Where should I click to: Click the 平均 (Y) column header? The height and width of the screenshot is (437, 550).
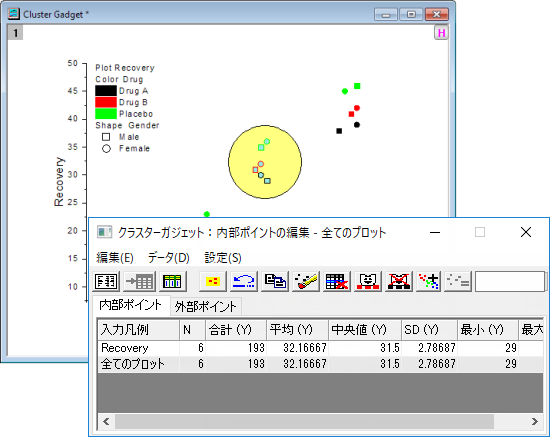297,330
